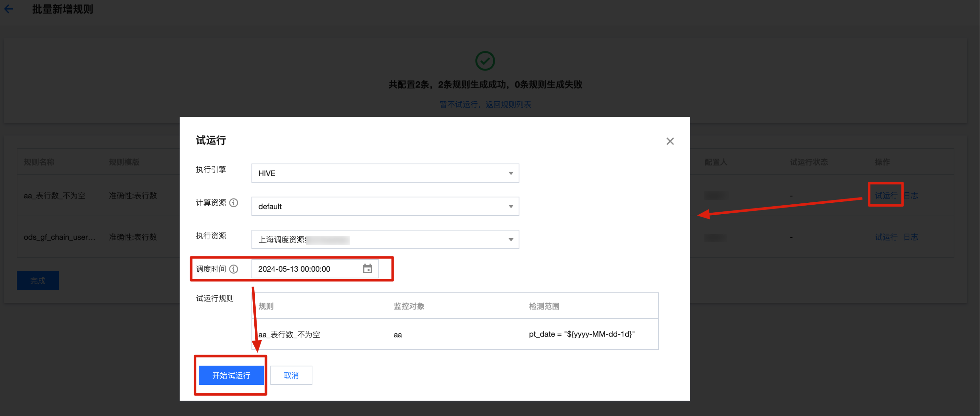Viewport: 980px width, 416px height.
Task: Expand the 执行资源 dropdown
Action: (x=385, y=239)
